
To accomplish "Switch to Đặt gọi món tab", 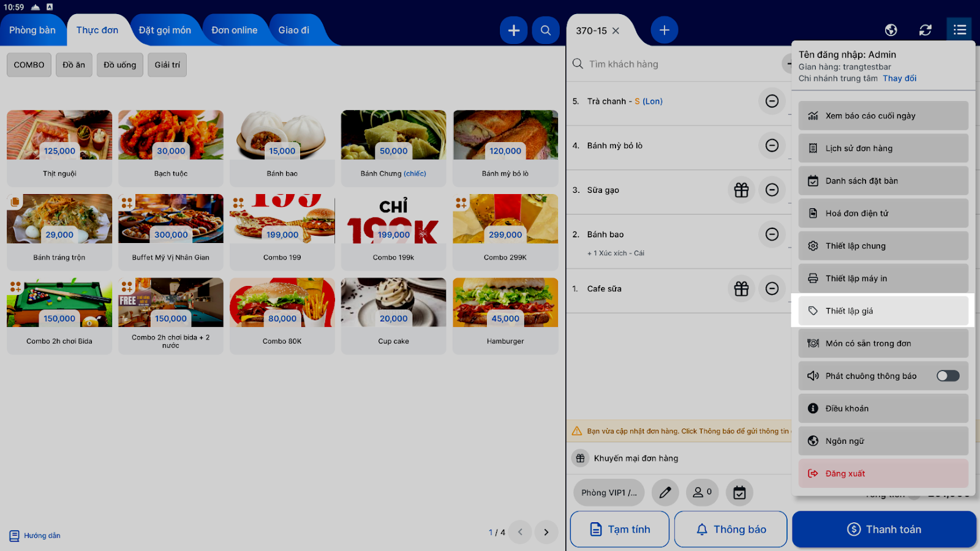I will coord(165,30).
